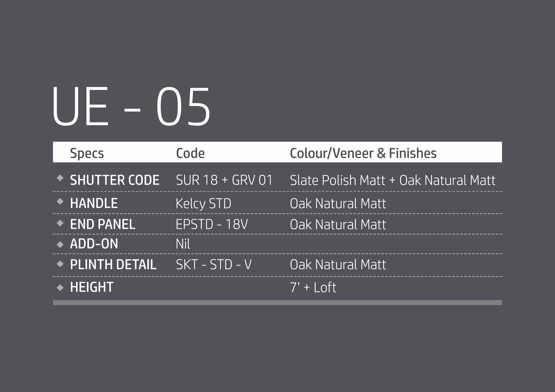Select the Specs column header
Screen dimensions: 555x392
(x=87, y=153)
